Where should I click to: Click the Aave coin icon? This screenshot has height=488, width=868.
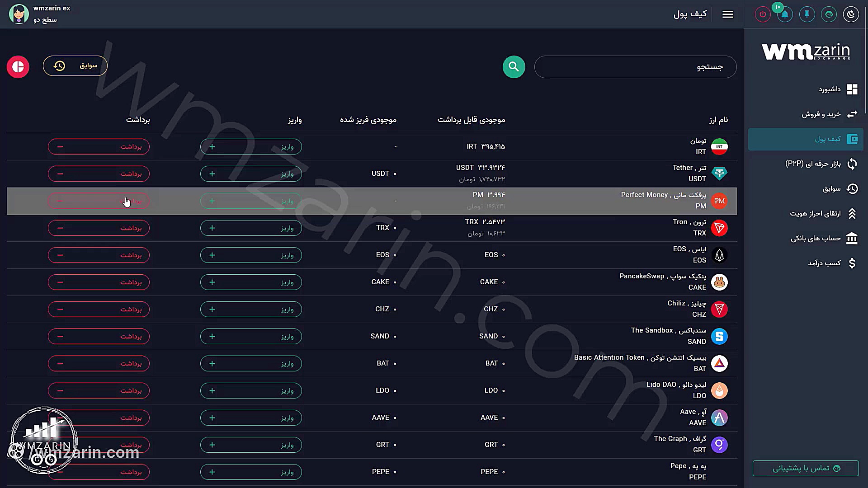click(719, 418)
